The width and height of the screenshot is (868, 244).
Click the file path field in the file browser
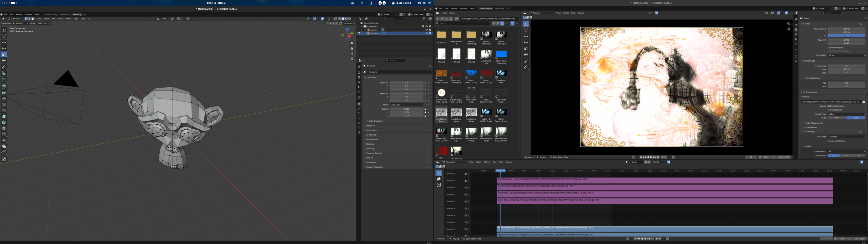489,19
